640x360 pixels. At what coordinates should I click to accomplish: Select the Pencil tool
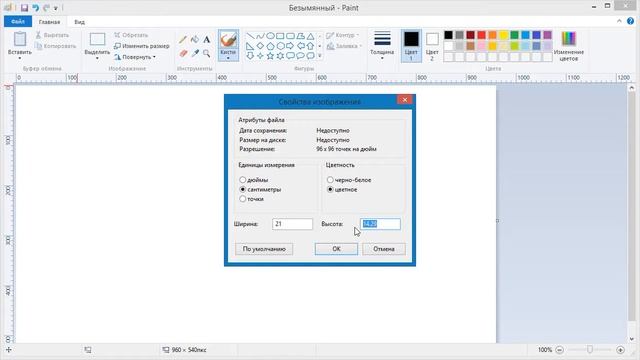182,40
